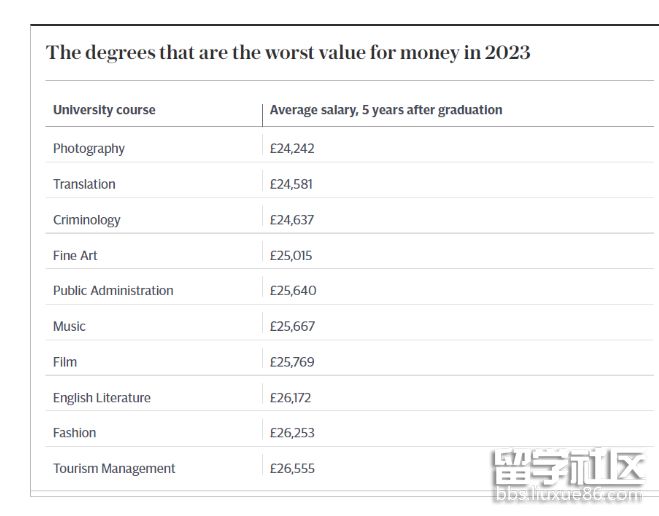The image size is (659, 516).
Task: Select the Fashion course row
Action: pyautogui.click(x=75, y=433)
